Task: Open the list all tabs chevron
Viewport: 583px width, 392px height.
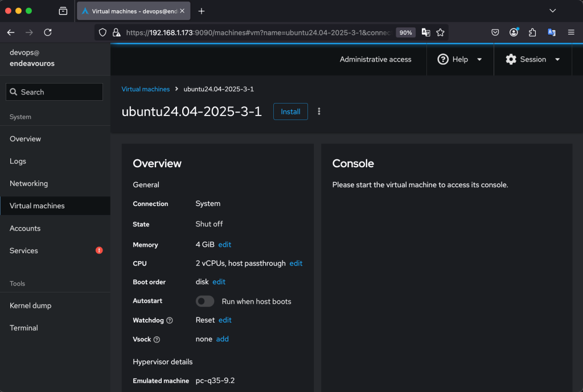Action: tap(552, 11)
